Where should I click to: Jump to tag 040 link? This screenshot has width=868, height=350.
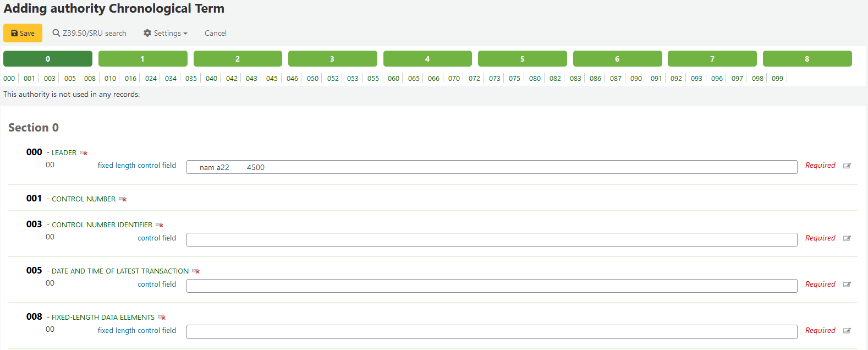click(211, 78)
